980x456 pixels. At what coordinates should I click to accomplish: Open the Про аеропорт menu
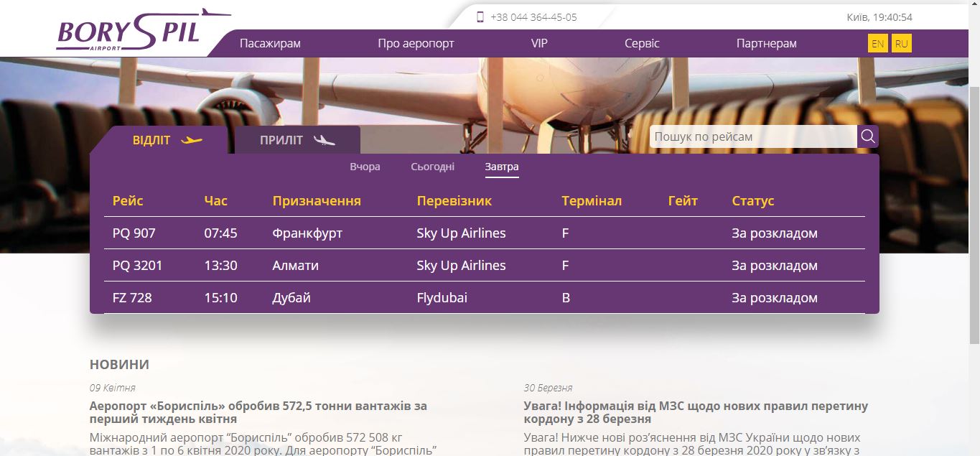(x=416, y=44)
